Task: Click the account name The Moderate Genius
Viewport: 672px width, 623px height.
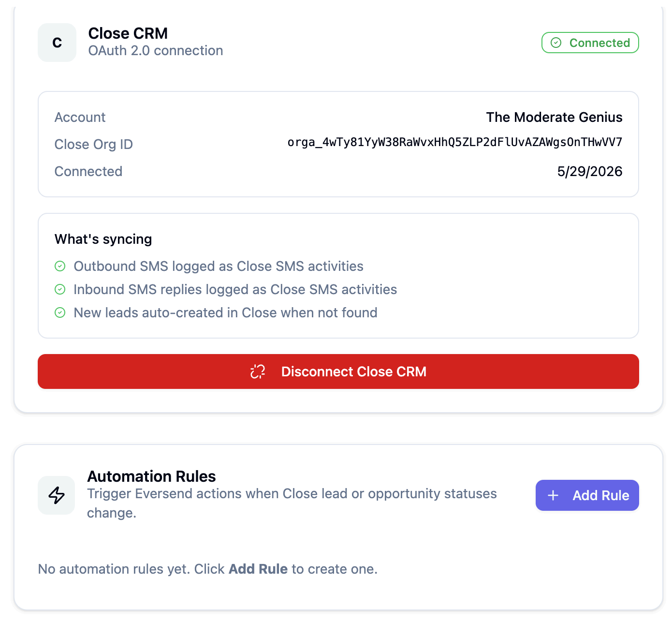Action: (x=554, y=117)
